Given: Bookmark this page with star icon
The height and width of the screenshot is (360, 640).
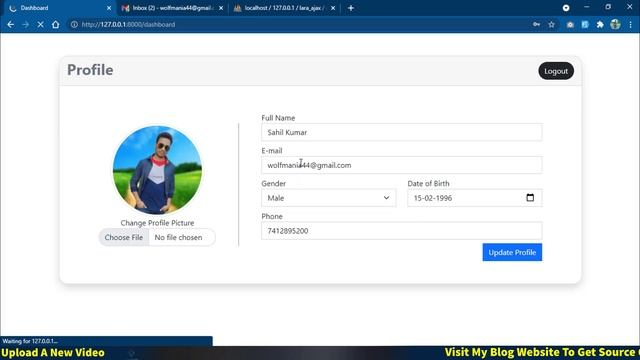Looking at the screenshot, I should [x=551, y=24].
